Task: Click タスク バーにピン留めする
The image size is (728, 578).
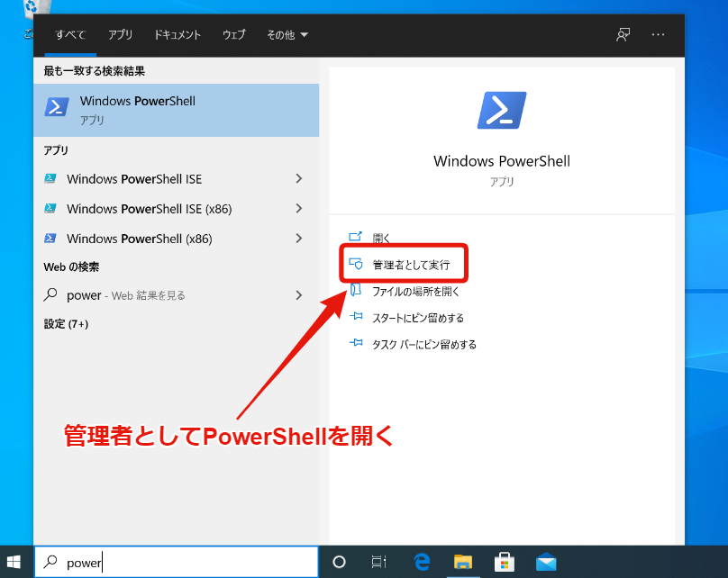Action: (x=423, y=344)
